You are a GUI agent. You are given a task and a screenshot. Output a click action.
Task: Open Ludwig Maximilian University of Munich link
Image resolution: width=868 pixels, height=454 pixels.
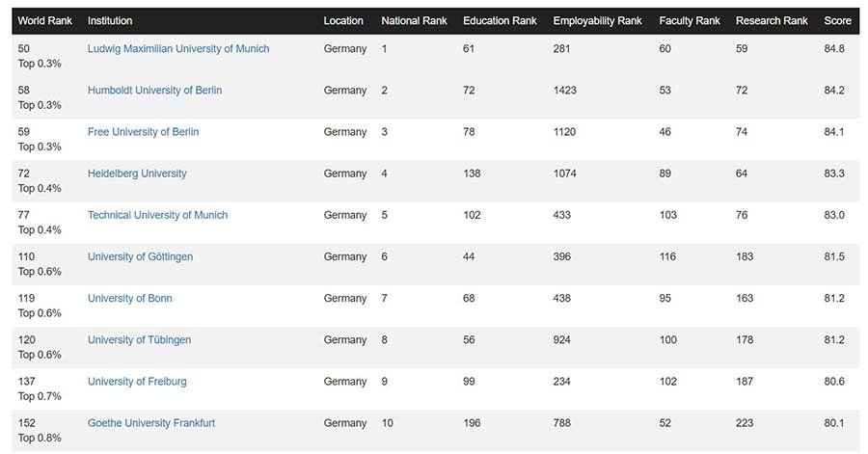(x=178, y=49)
